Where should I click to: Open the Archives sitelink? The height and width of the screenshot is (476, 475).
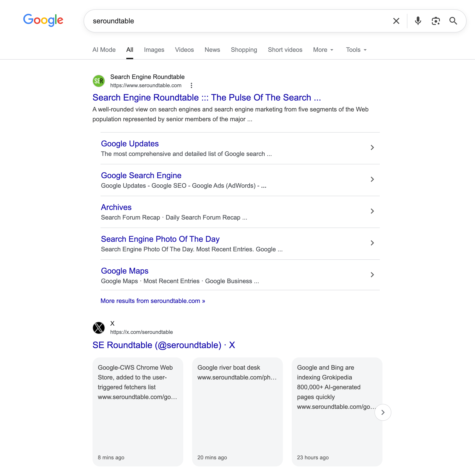point(116,207)
